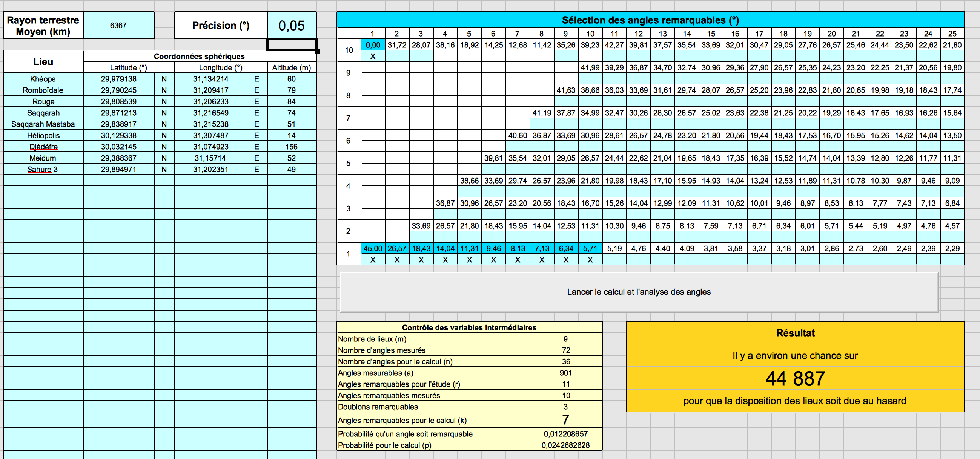Click the Résultat header

(795, 333)
